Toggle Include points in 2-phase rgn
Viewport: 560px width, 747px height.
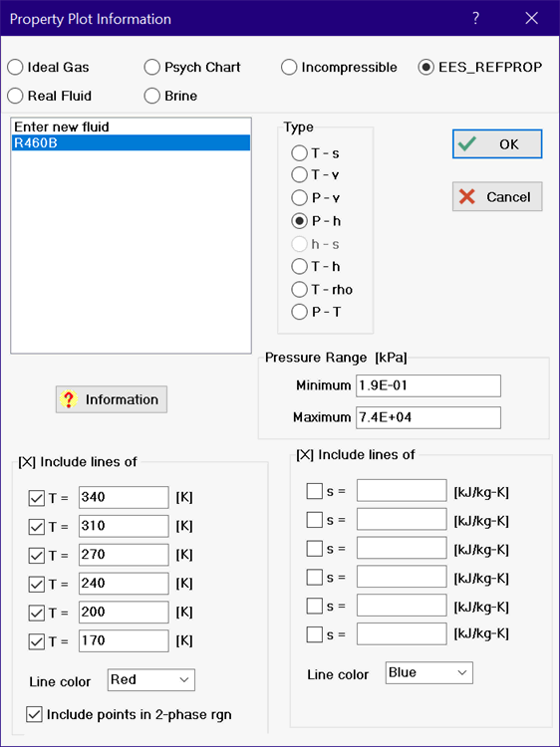click(34, 715)
